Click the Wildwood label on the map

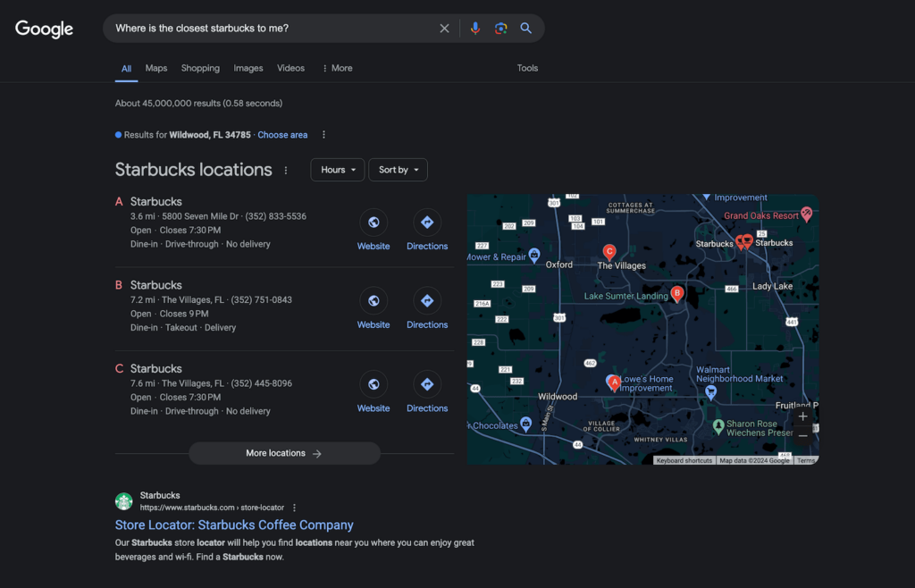click(x=558, y=397)
